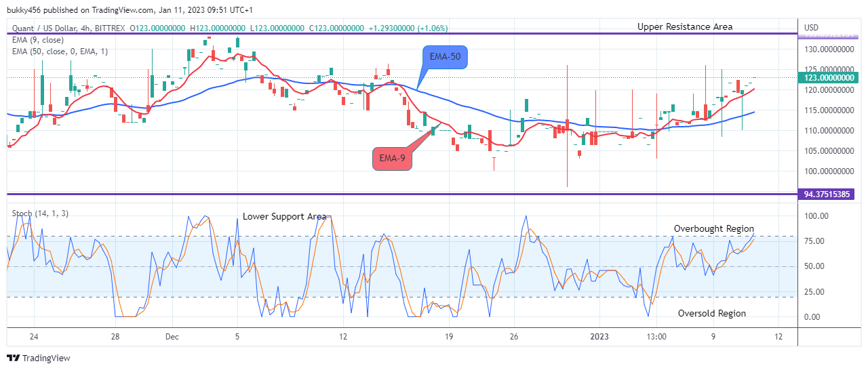Click the Lower Support Area text

click(x=285, y=217)
